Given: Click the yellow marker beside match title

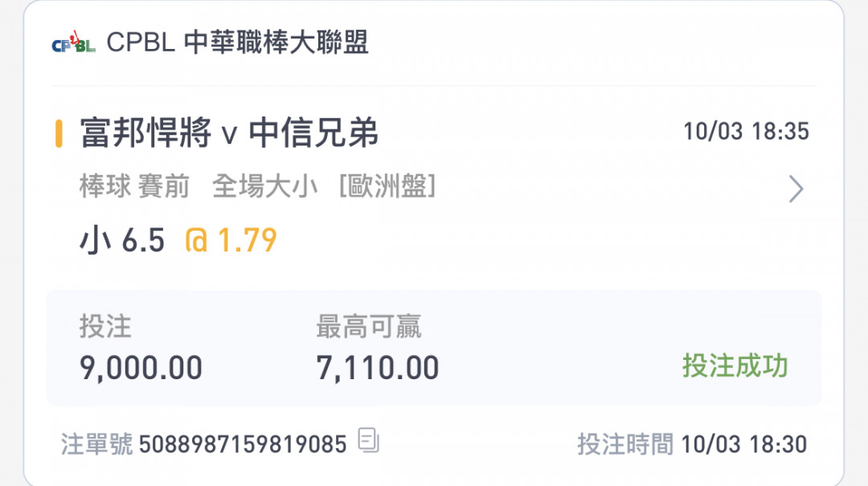Looking at the screenshot, I should click(59, 133).
